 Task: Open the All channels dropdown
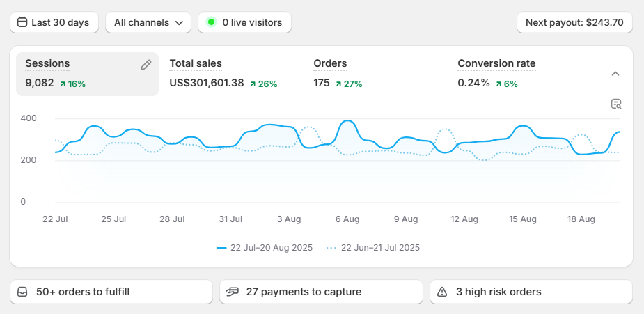coord(148,22)
